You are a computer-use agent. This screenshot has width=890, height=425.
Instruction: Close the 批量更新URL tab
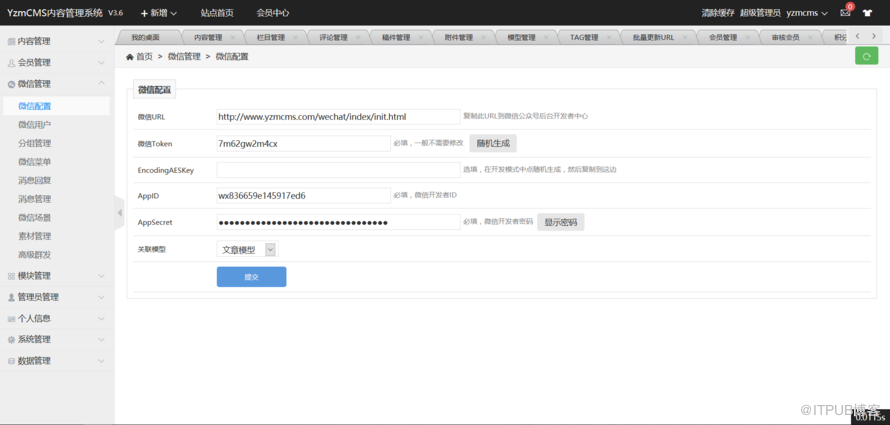685,37
